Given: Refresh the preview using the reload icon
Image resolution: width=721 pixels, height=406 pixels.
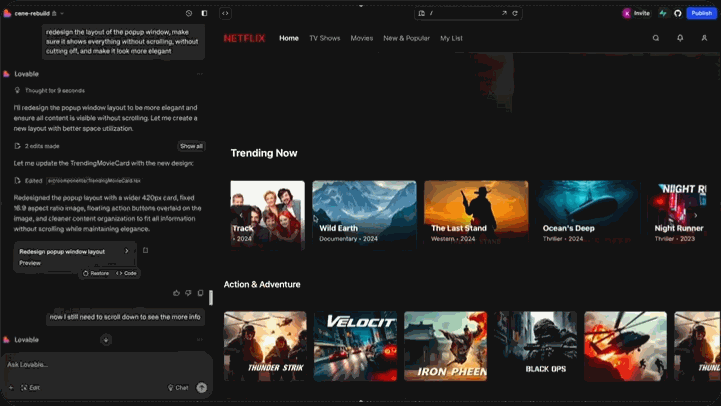Looking at the screenshot, I should coord(515,13).
